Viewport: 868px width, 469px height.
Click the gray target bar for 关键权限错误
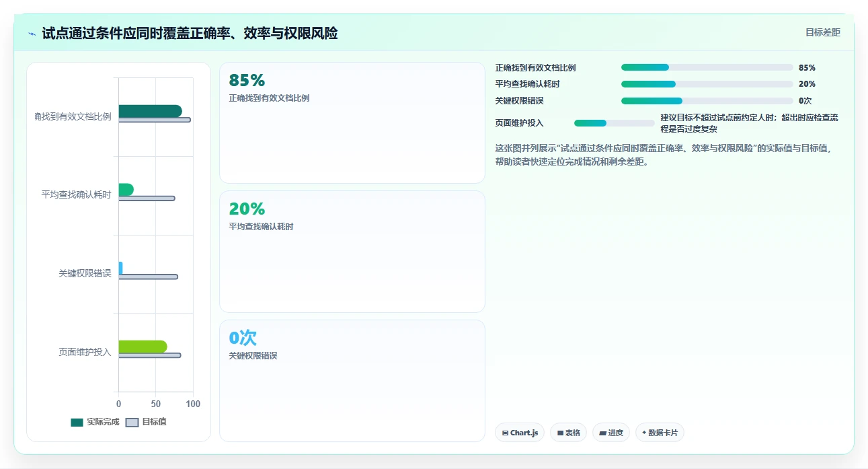(x=148, y=277)
